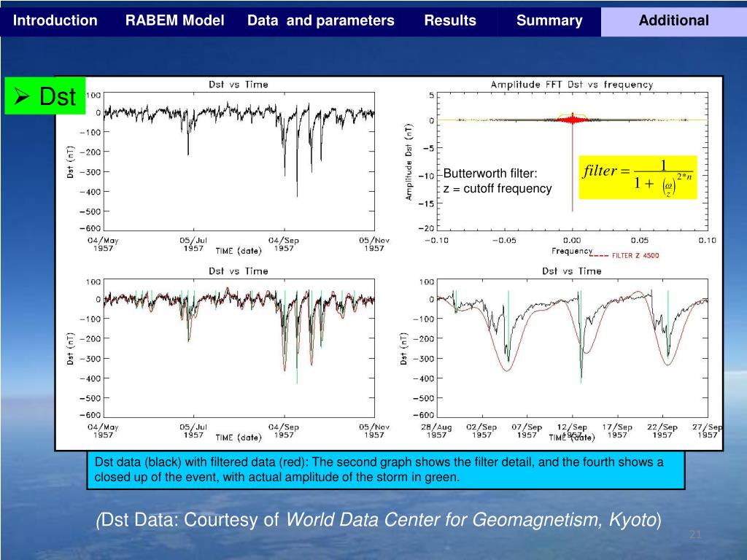Click the arrow bullet beside Dst
The image size is (747, 560).
coord(22,96)
